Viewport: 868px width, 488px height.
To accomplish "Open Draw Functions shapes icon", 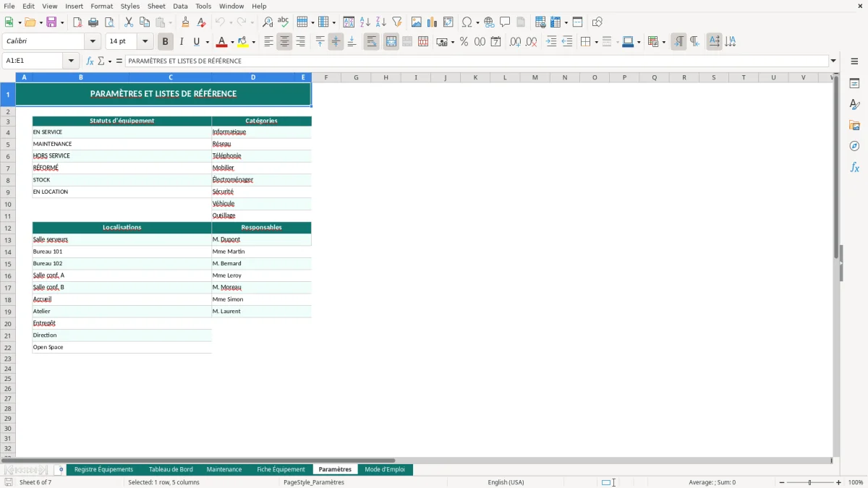I will click(x=597, y=22).
